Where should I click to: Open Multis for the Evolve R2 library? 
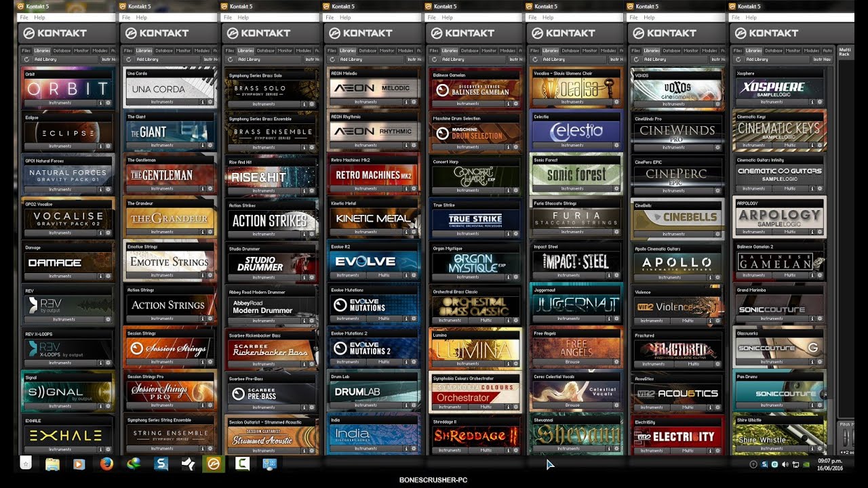(x=384, y=275)
